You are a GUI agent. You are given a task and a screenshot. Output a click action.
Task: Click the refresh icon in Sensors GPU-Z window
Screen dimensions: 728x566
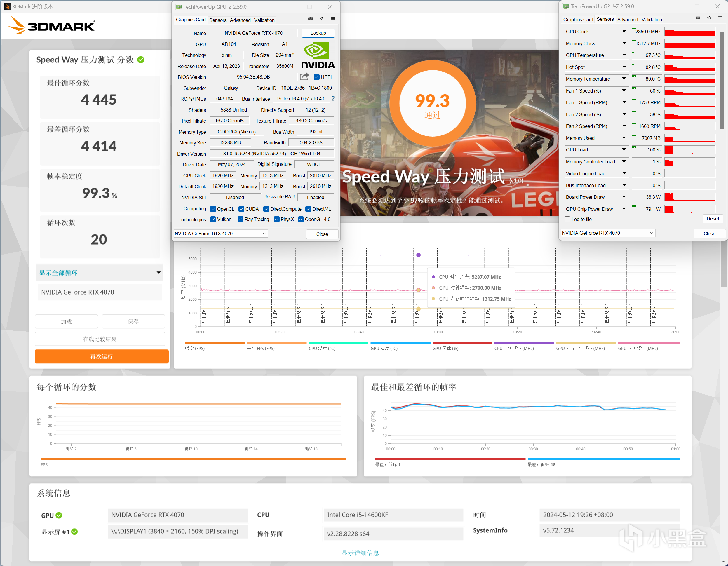point(709,18)
